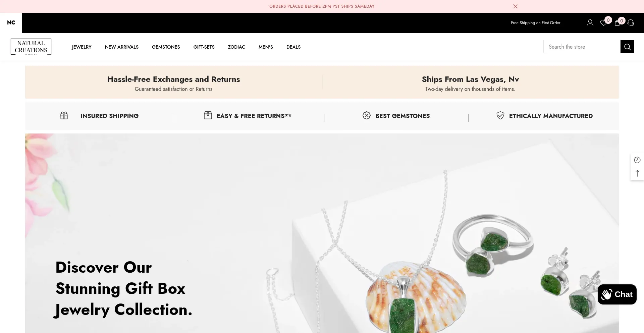Click the customer support headset icon
644x333 pixels.
(631, 23)
